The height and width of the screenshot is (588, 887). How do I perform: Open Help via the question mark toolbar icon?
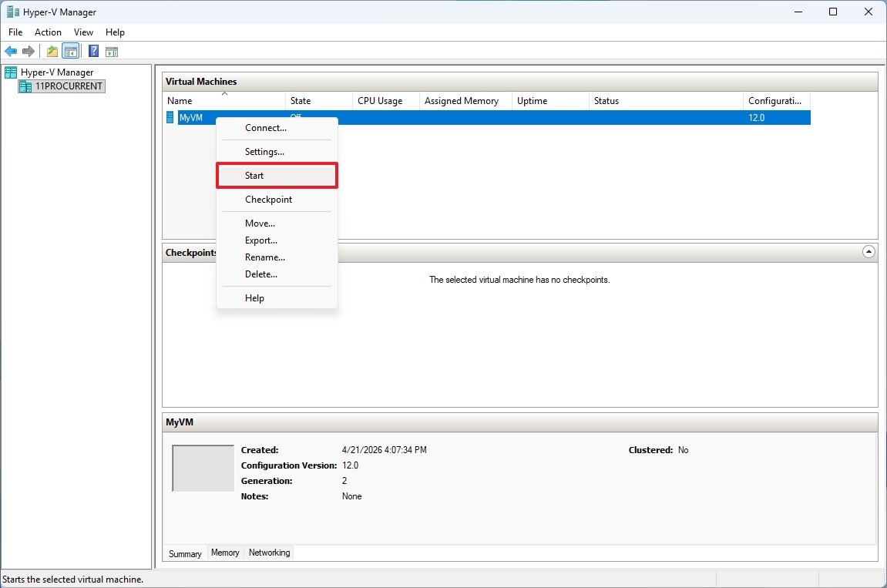pos(92,51)
